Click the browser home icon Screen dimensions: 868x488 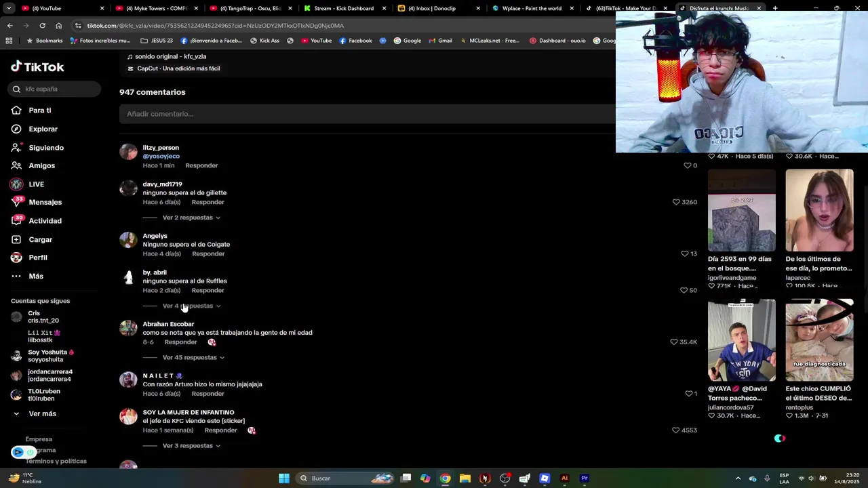coord(58,25)
